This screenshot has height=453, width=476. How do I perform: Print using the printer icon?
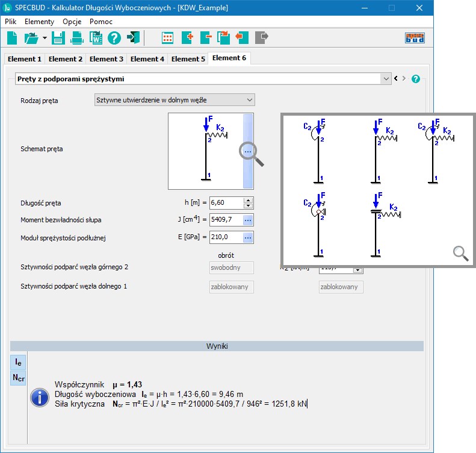(77, 38)
